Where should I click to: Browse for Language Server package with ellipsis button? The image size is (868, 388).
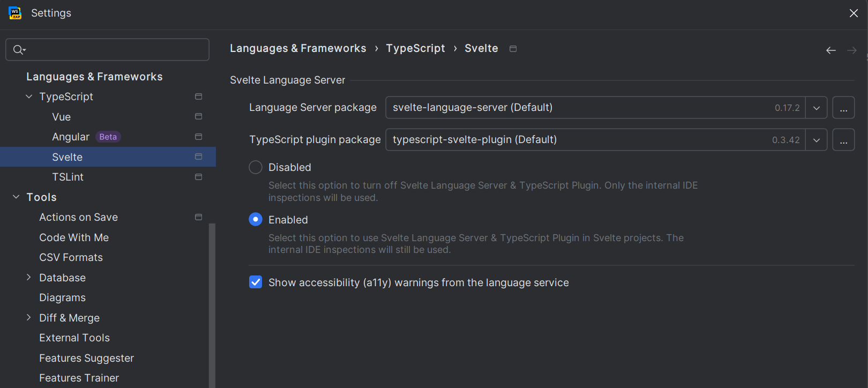(843, 108)
